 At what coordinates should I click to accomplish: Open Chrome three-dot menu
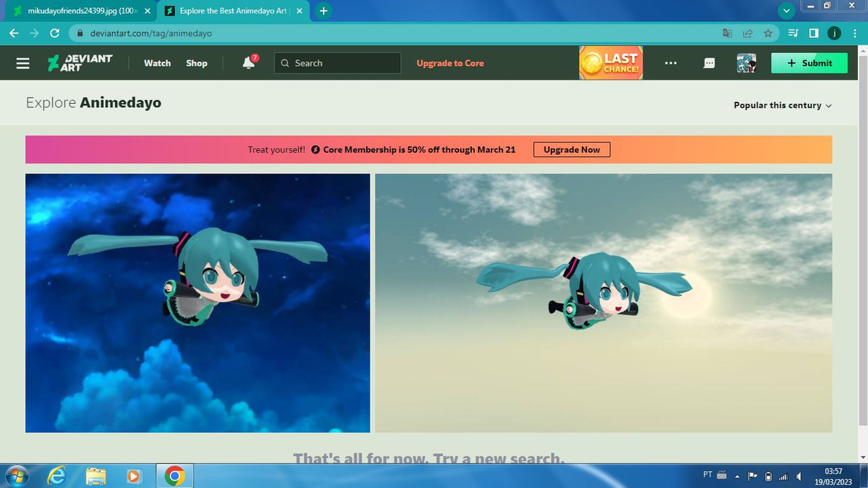[855, 33]
